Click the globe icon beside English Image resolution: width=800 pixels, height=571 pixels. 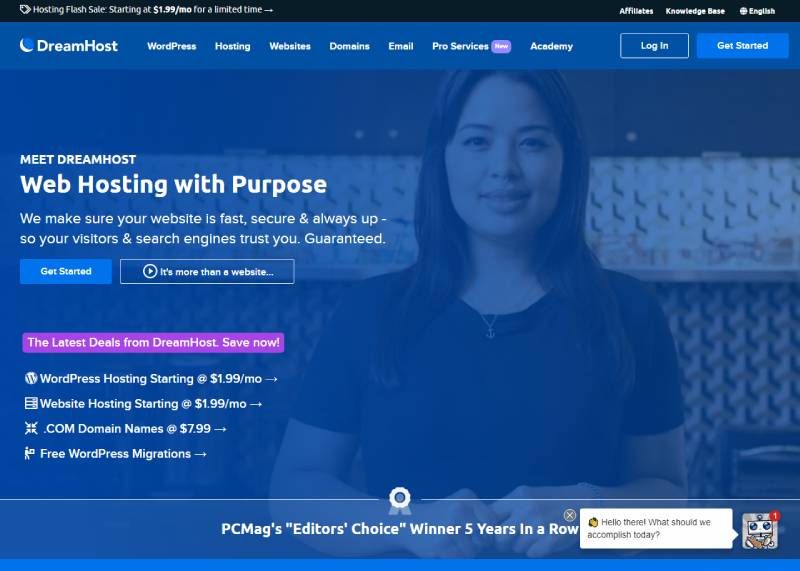click(x=743, y=11)
